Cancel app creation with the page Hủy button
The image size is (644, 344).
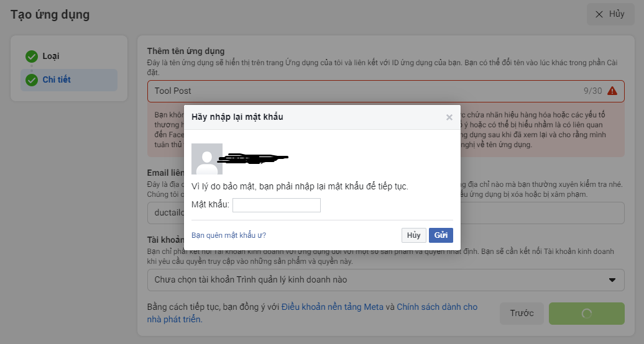(x=609, y=14)
